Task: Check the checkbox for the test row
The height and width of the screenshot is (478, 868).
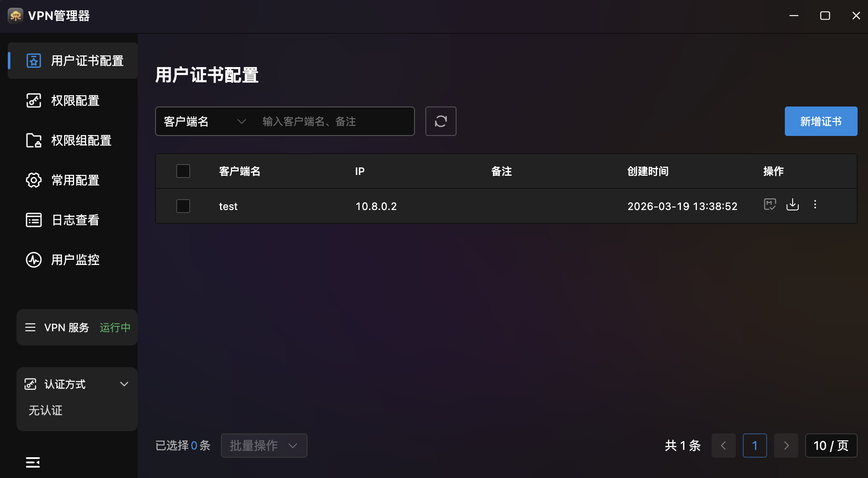Action: click(x=183, y=206)
